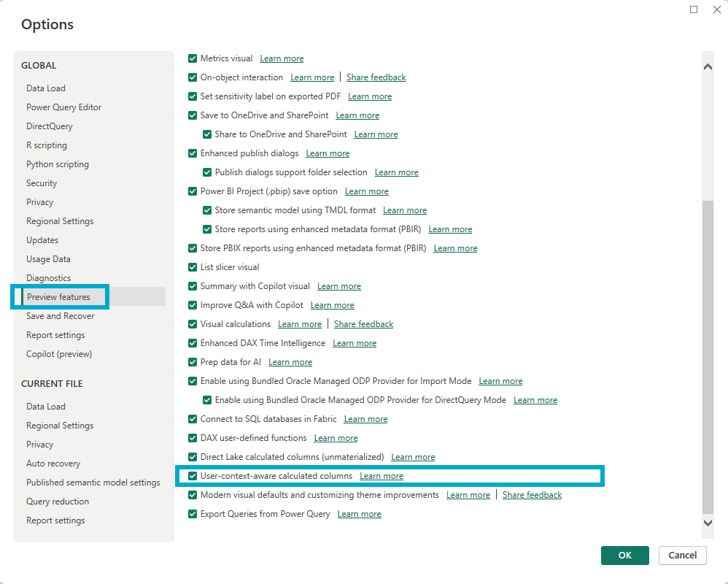Toggle Enhanced publish dialogs checkbox
Screen dimensions: 728x584
[193, 153]
